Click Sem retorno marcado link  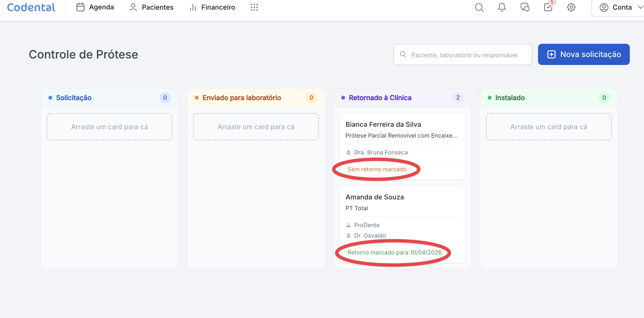coord(377,169)
